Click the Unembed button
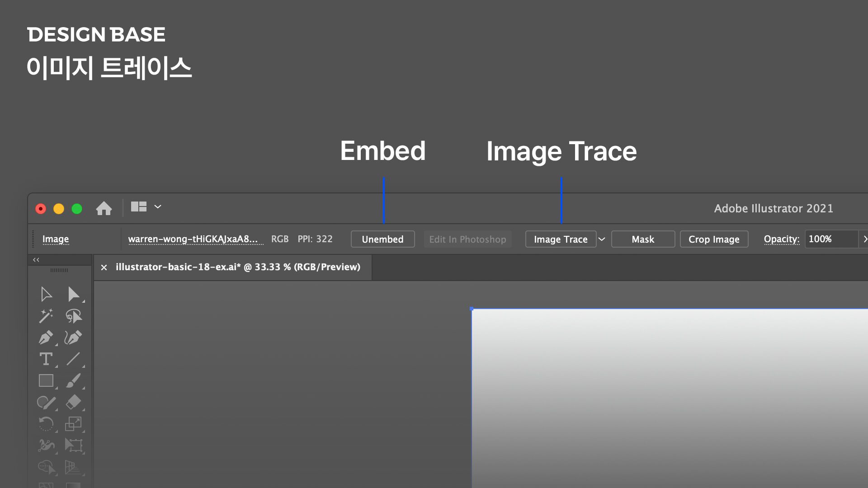This screenshot has height=488, width=868. click(x=382, y=239)
